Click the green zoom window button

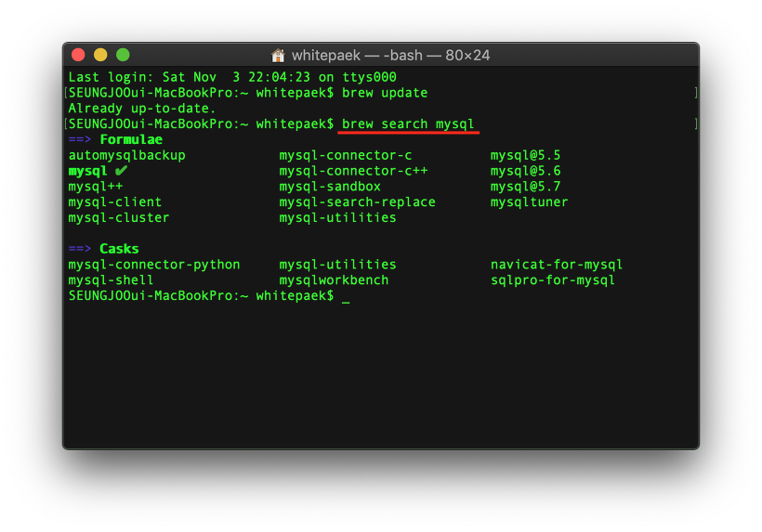click(x=123, y=55)
